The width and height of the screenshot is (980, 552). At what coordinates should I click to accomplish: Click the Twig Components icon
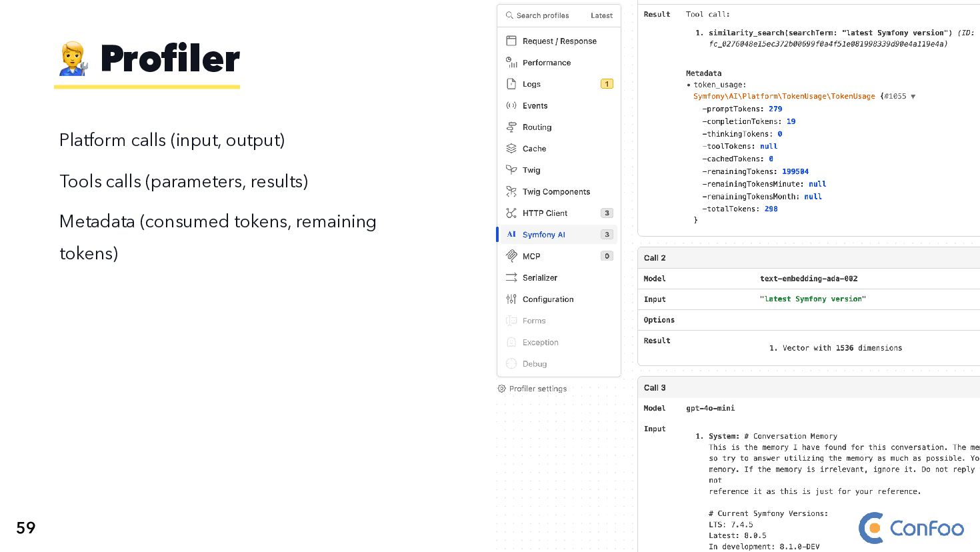coord(511,191)
